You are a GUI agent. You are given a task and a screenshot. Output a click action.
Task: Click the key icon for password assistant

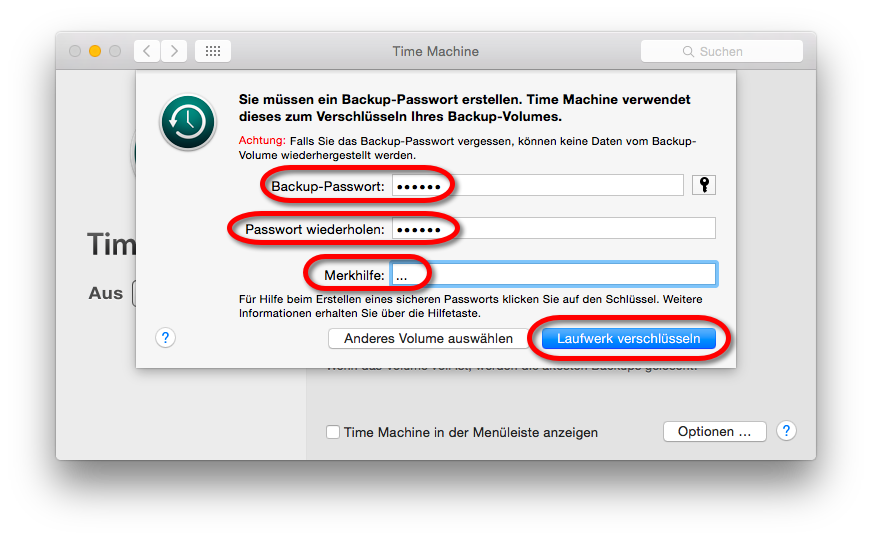tap(703, 185)
